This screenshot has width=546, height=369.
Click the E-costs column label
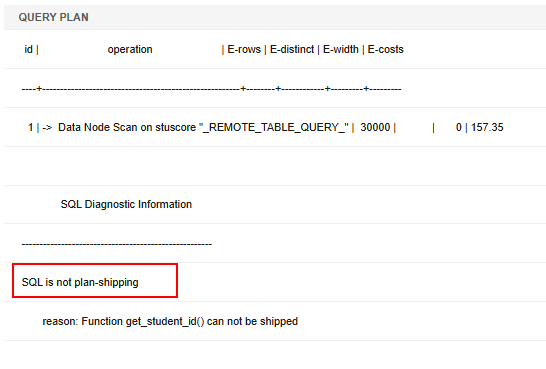(x=385, y=49)
